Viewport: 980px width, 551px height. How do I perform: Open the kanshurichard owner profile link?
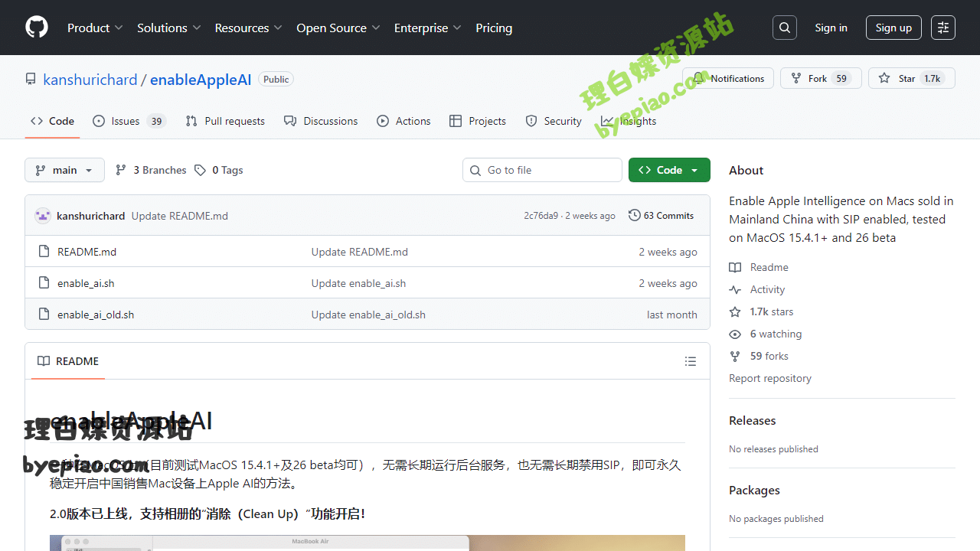[x=90, y=80]
